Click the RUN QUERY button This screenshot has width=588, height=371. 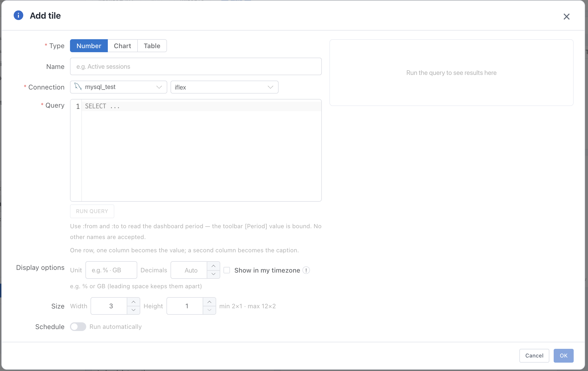coord(92,211)
